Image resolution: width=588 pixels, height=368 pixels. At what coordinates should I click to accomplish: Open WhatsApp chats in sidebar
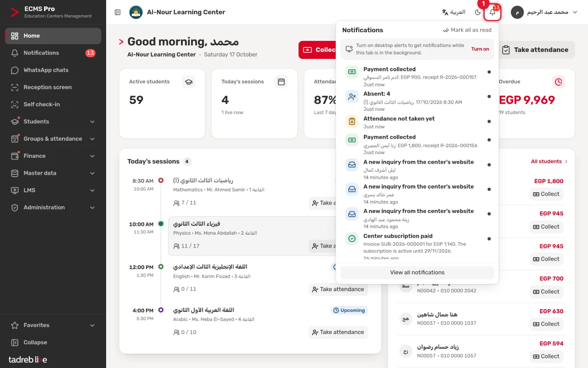(x=53, y=70)
